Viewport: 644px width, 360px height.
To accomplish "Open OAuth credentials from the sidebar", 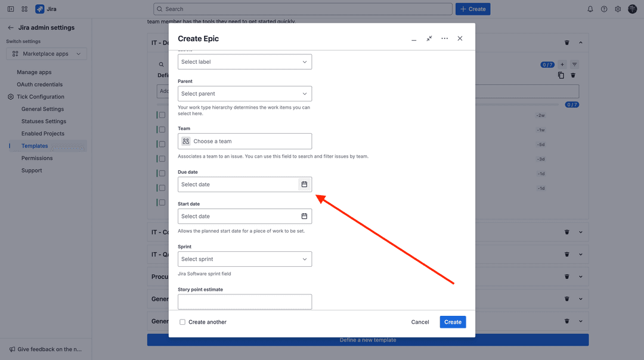I will tap(39, 84).
